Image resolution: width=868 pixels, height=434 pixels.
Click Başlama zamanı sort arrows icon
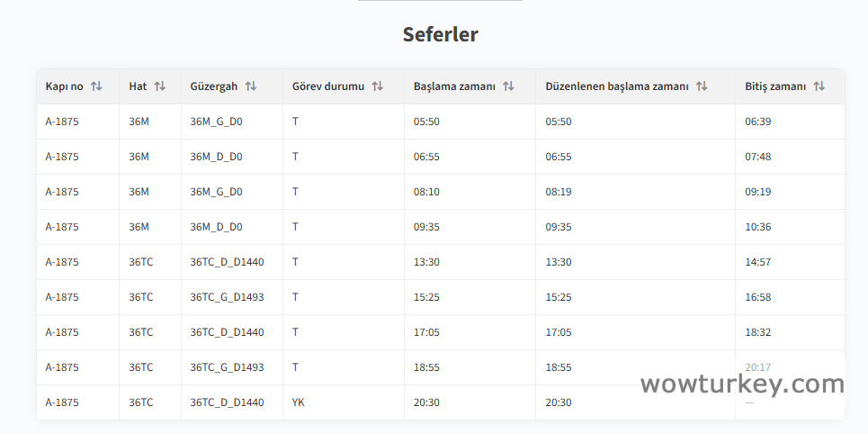pos(508,86)
